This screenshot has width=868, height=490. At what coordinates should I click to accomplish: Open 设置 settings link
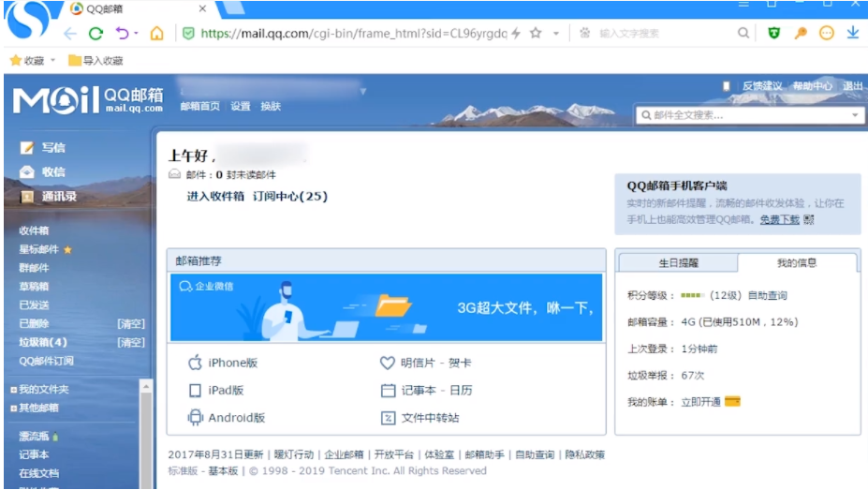tap(241, 106)
